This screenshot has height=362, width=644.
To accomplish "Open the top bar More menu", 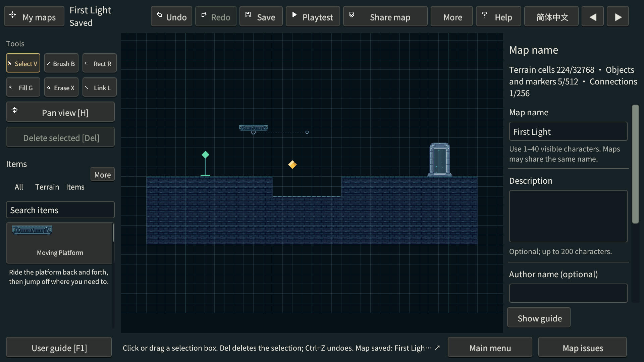I will click(452, 16).
